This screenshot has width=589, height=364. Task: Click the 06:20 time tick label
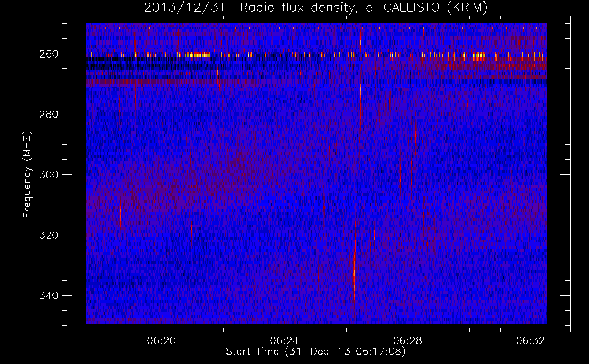click(161, 341)
